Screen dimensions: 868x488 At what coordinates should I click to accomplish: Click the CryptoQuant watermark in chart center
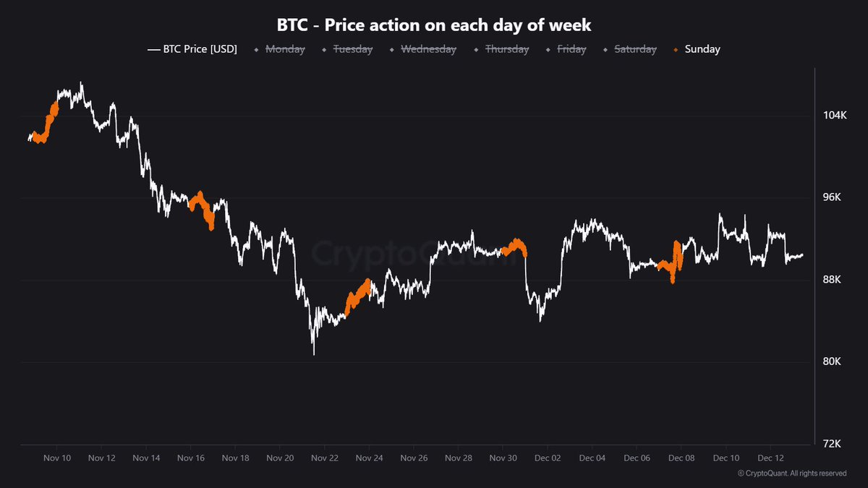(412, 254)
